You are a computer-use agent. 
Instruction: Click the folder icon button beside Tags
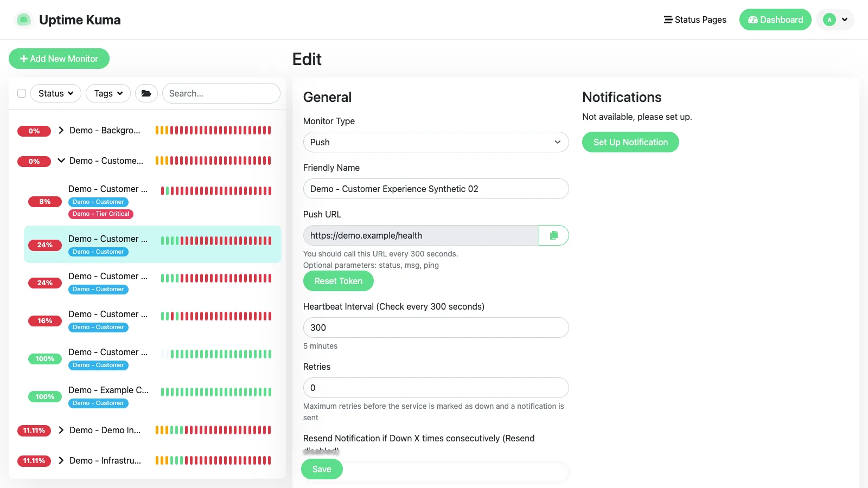coord(146,93)
